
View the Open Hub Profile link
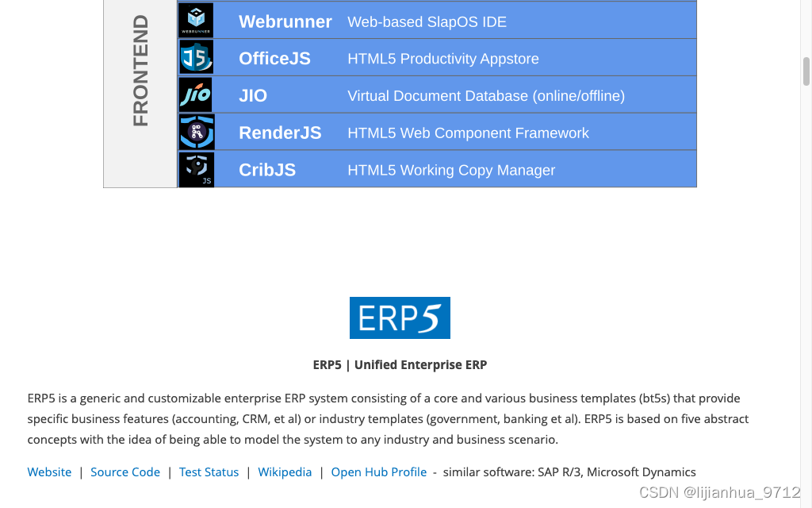[x=378, y=471]
